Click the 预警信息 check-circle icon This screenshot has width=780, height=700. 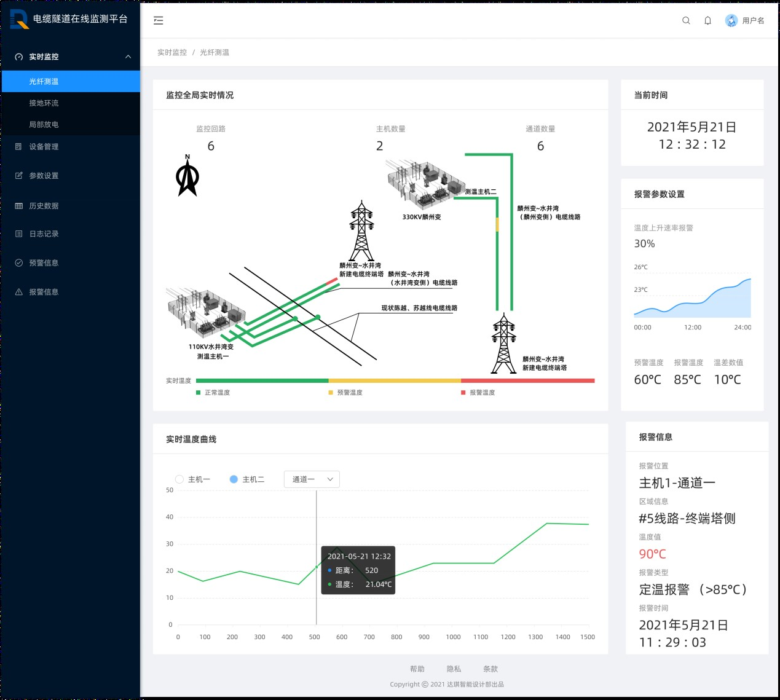tap(18, 263)
